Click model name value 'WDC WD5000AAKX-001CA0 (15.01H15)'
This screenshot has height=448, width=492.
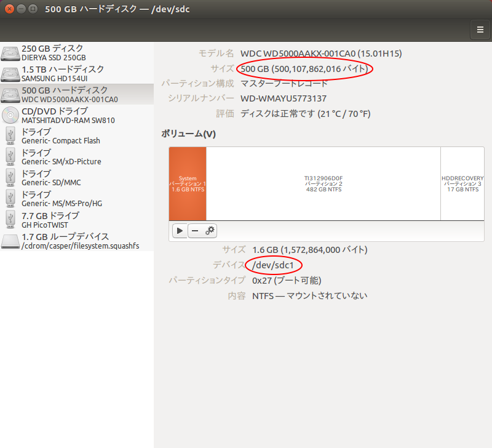pos(321,54)
